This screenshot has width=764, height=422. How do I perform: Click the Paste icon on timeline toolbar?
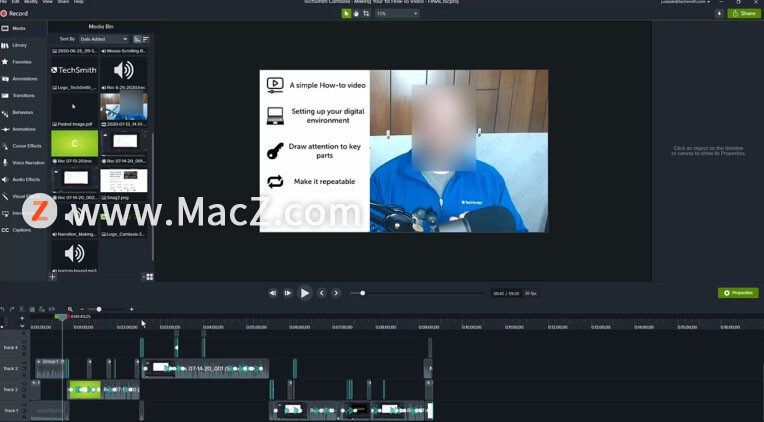pos(42,309)
